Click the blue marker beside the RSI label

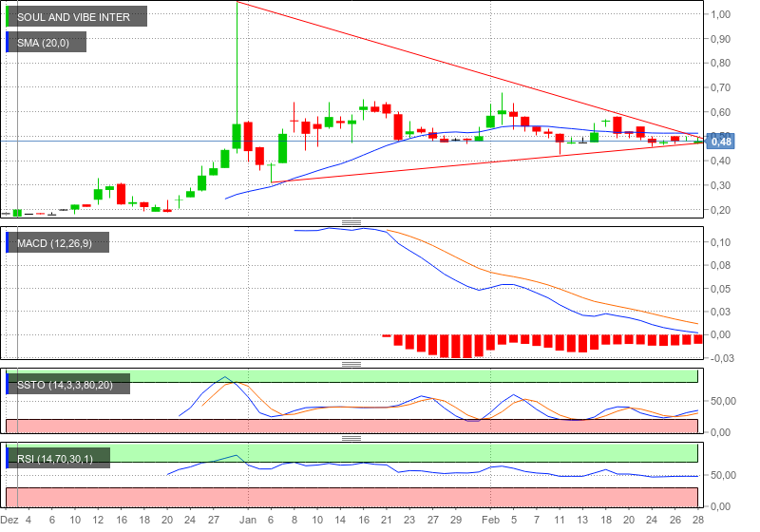point(9,459)
